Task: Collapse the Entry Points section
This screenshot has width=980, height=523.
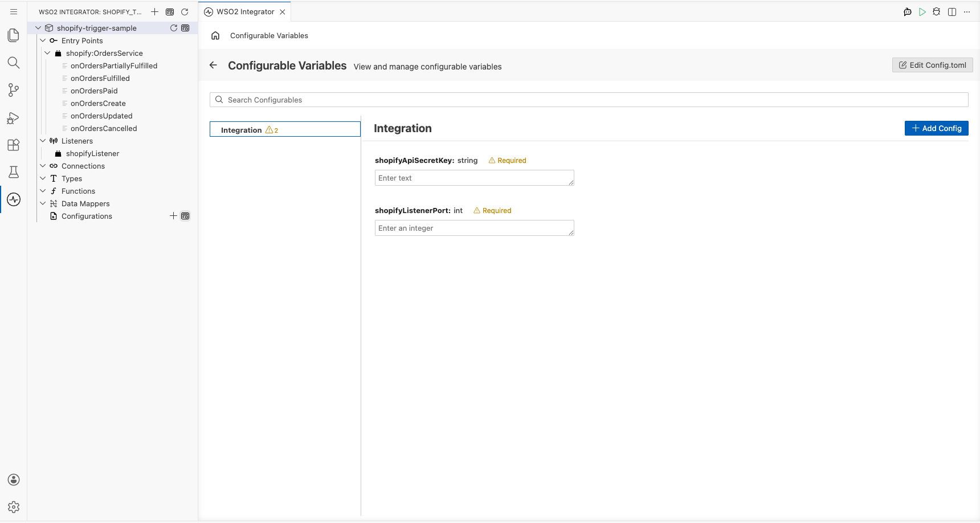Action: coord(43,40)
